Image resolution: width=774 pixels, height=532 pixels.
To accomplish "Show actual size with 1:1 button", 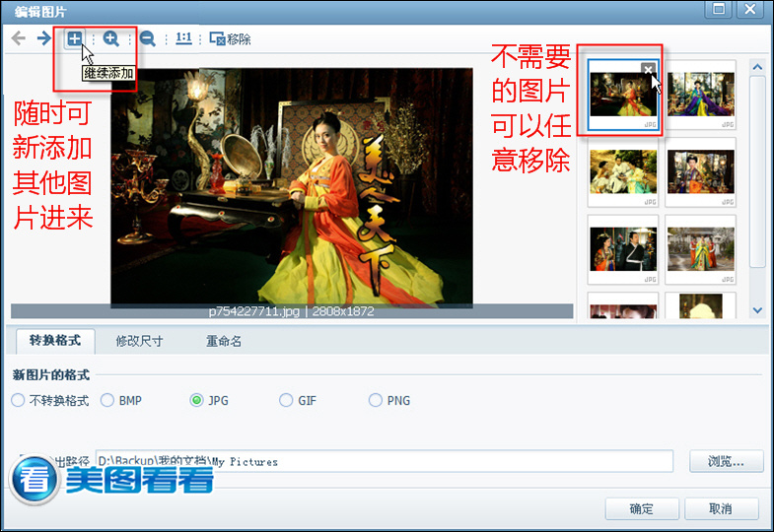I will [x=183, y=38].
